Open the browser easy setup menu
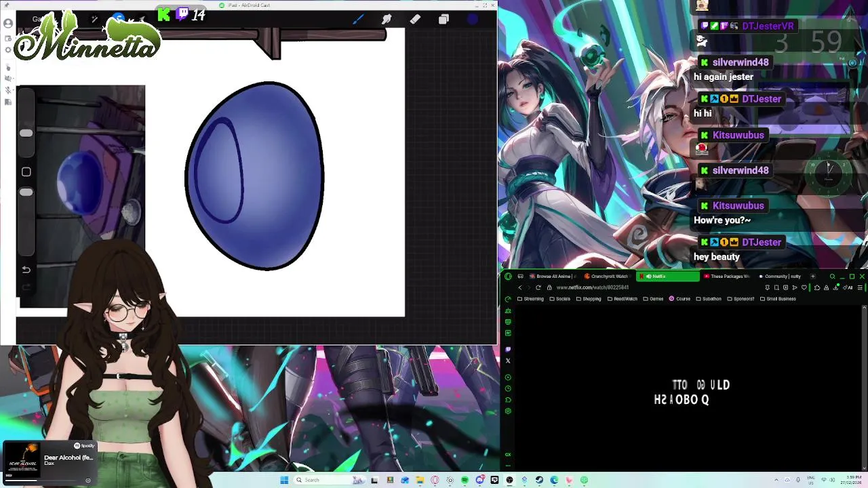The width and height of the screenshot is (868, 488). (861, 287)
